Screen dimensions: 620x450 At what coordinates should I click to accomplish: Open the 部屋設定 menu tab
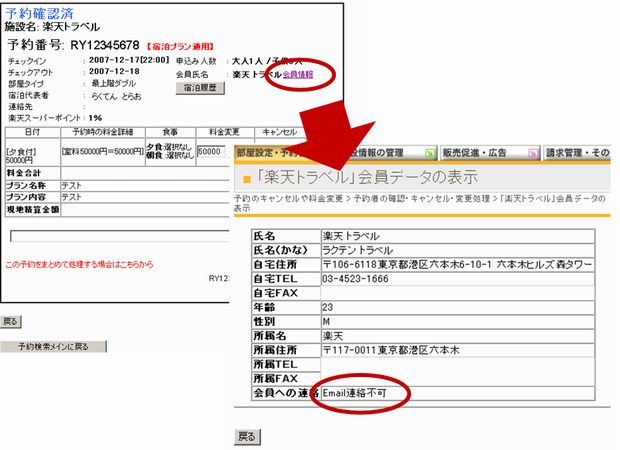pos(269,153)
